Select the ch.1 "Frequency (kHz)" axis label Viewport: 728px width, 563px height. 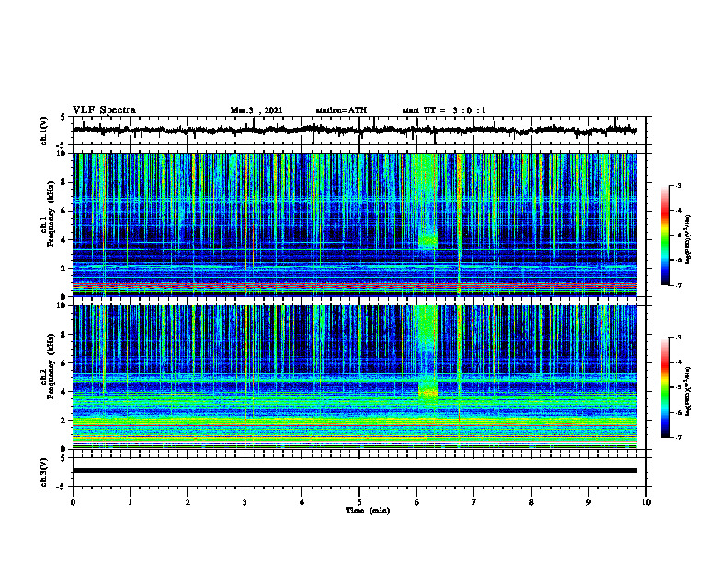click(50, 213)
